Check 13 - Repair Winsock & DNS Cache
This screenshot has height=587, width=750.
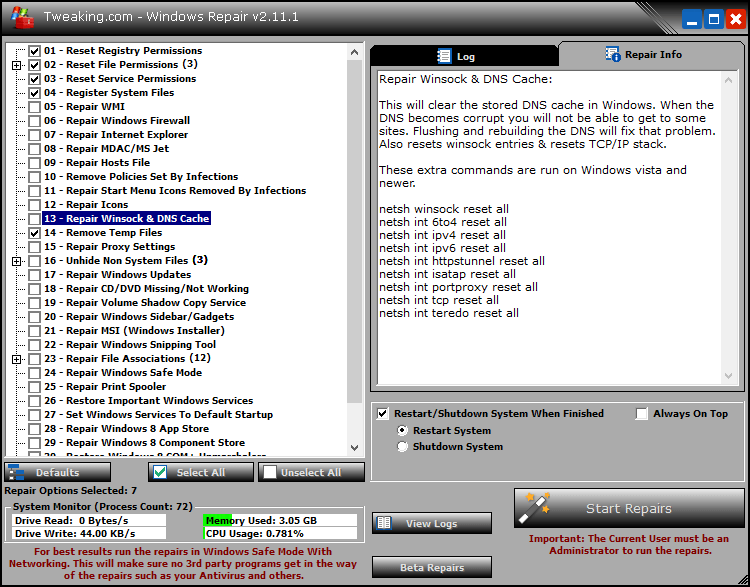pos(34,219)
